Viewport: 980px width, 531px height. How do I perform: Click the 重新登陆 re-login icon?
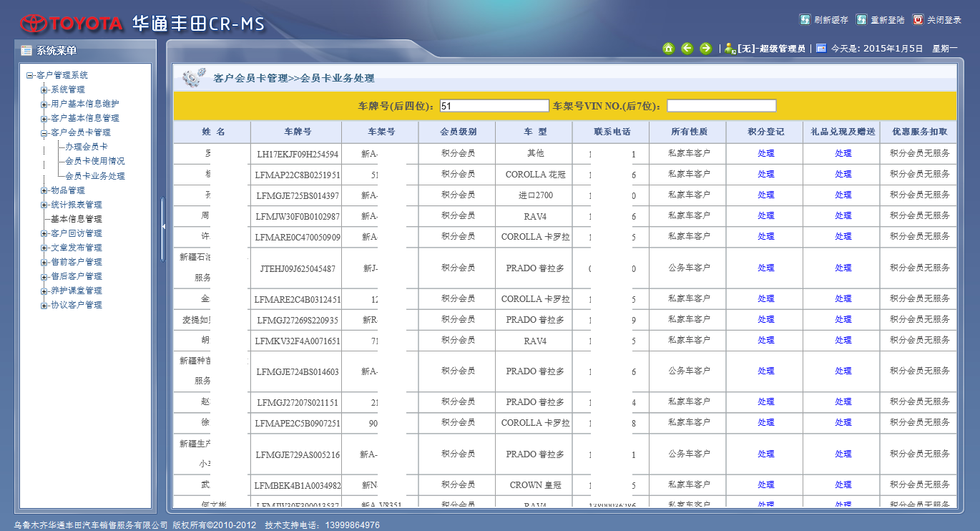(861, 20)
